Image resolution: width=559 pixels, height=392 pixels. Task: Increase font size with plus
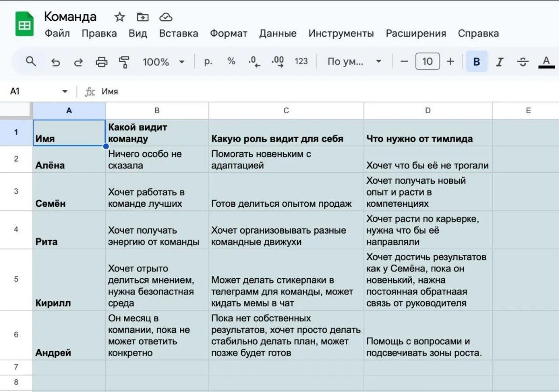450,62
